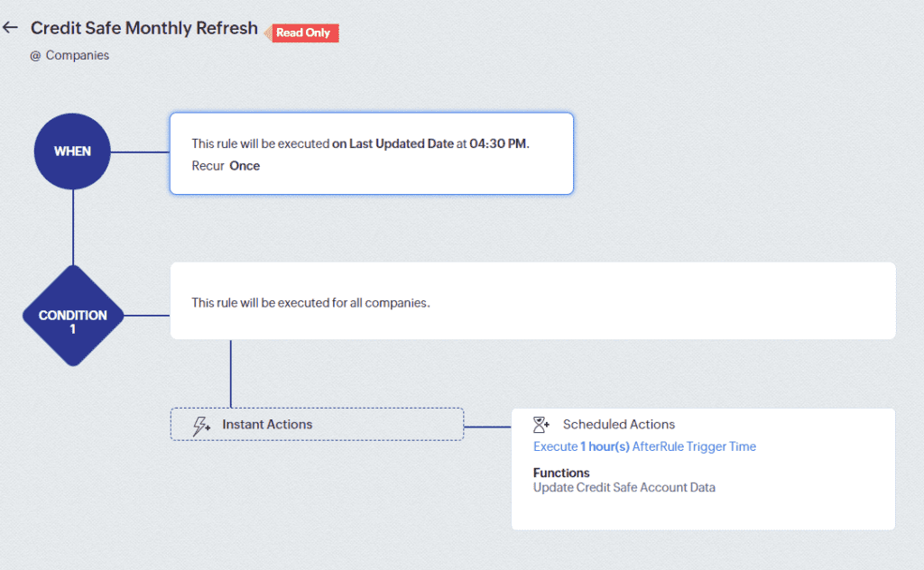The image size is (924, 570).
Task: Click the Read Only badge
Action: click(x=303, y=33)
